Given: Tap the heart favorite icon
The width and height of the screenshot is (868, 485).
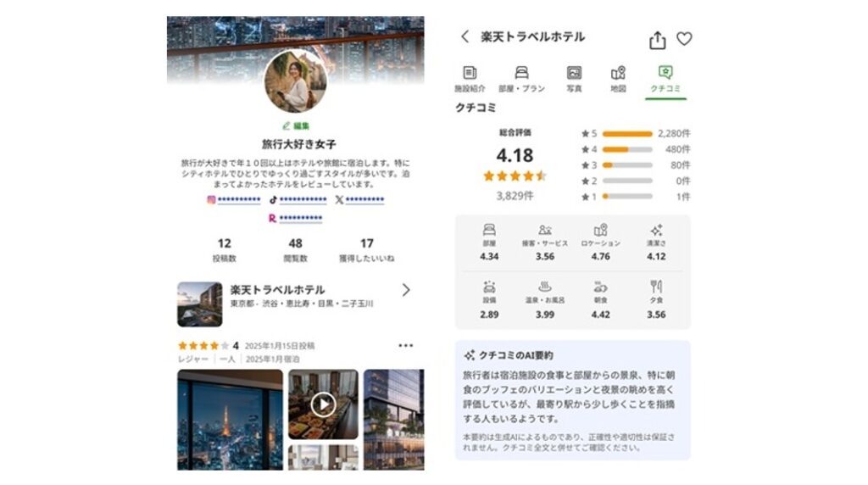Looking at the screenshot, I should (684, 39).
